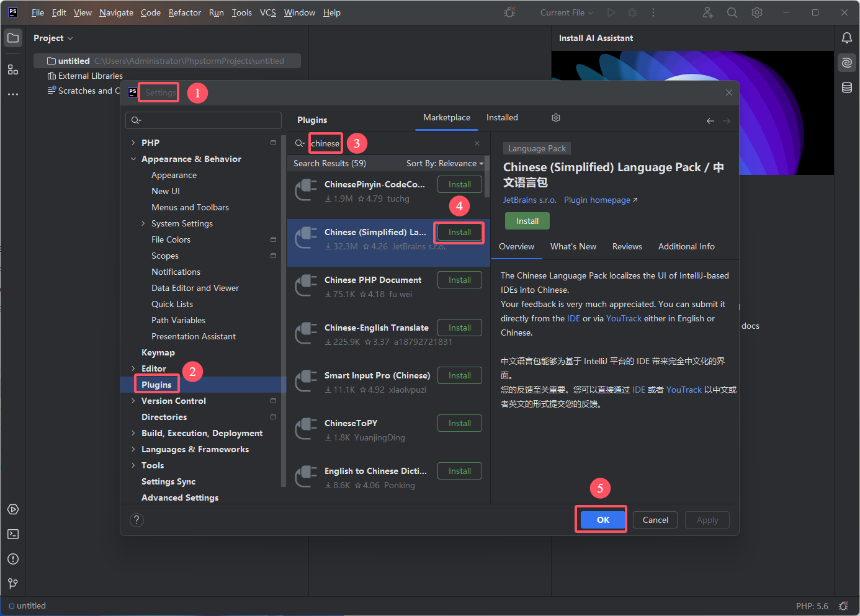This screenshot has width=860, height=616.
Task: Expand the Version Control settings node
Action: 133,401
